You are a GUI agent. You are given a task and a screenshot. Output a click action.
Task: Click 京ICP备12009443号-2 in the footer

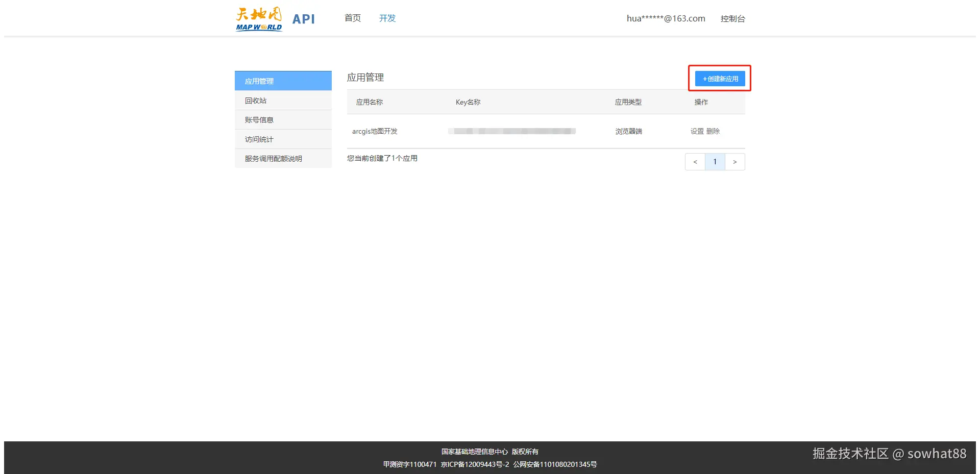[475, 464]
